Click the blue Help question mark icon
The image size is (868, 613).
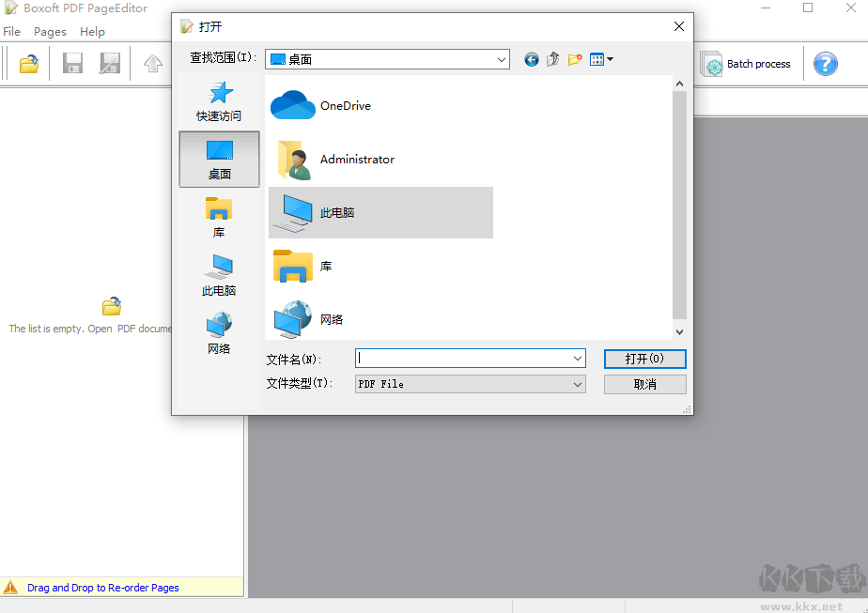click(825, 64)
